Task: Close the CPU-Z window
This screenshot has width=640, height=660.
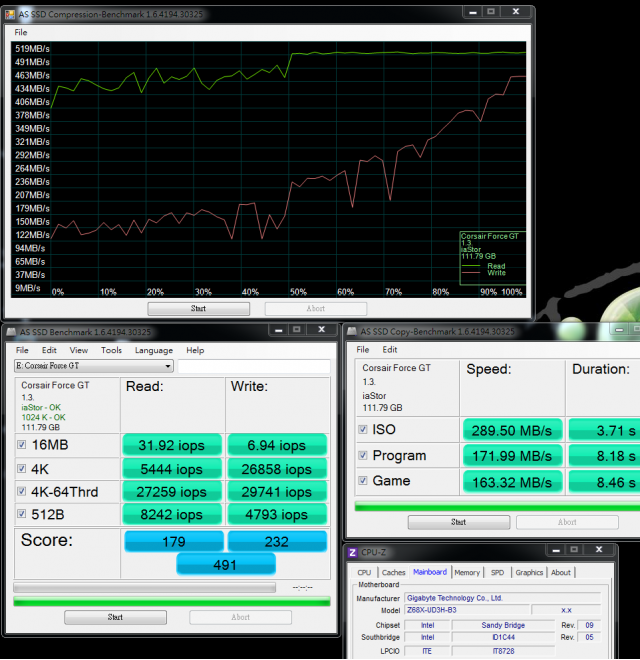Action: [x=599, y=550]
